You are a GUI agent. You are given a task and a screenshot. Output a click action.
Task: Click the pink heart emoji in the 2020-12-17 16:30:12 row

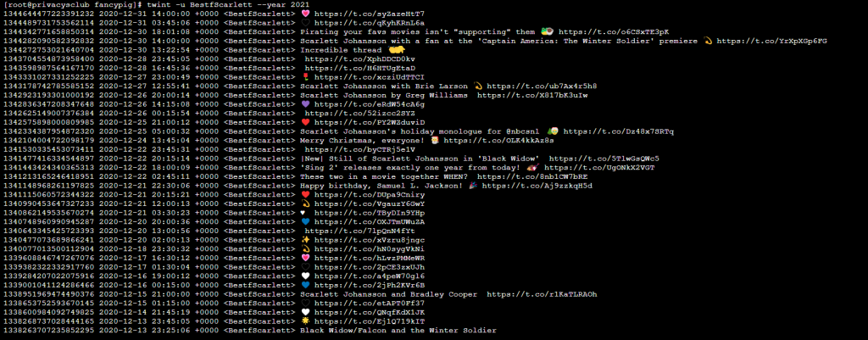click(305, 258)
